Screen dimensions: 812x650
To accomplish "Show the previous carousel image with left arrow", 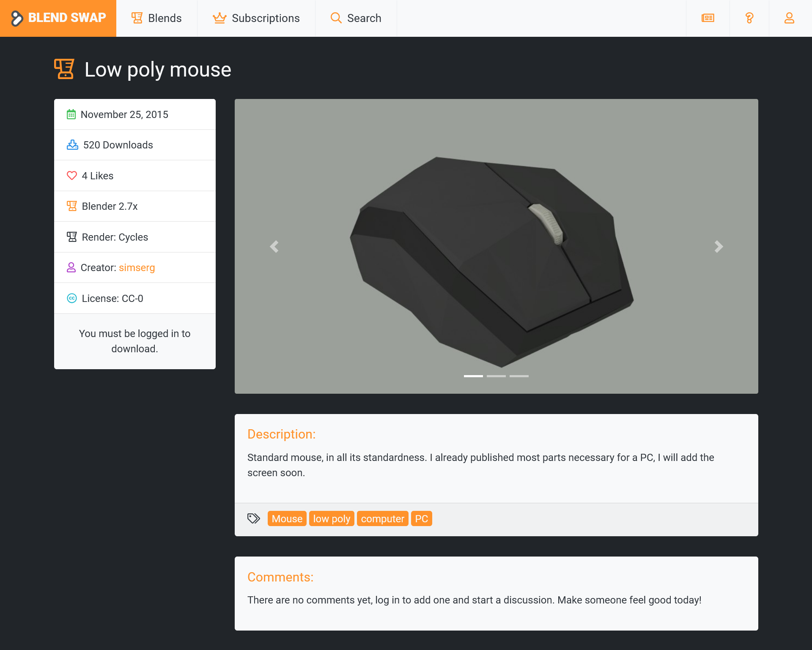I will (274, 247).
